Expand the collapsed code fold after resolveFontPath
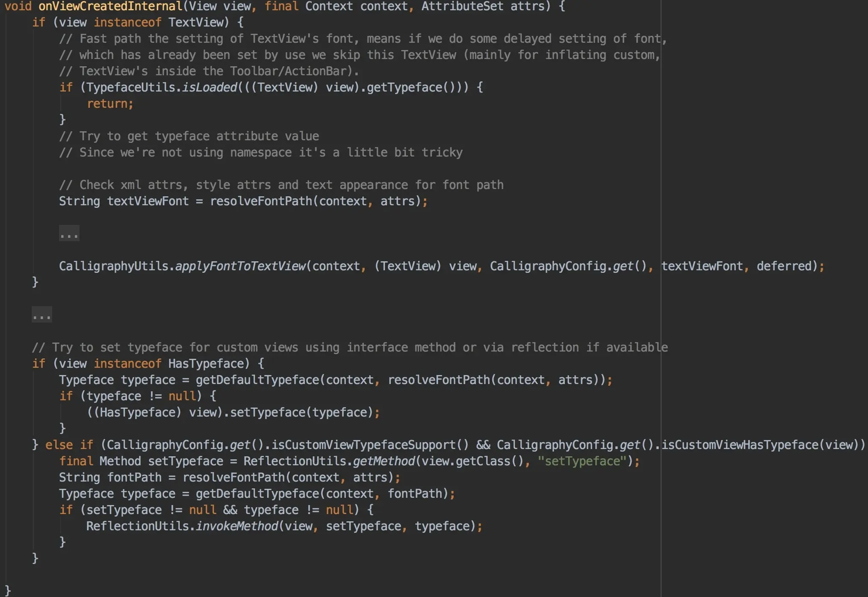 click(69, 233)
